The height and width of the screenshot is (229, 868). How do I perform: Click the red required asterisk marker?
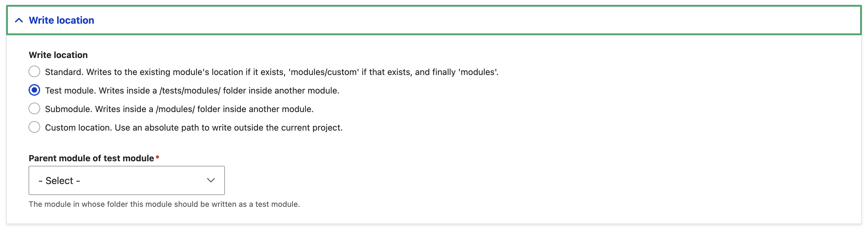[157, 157]
